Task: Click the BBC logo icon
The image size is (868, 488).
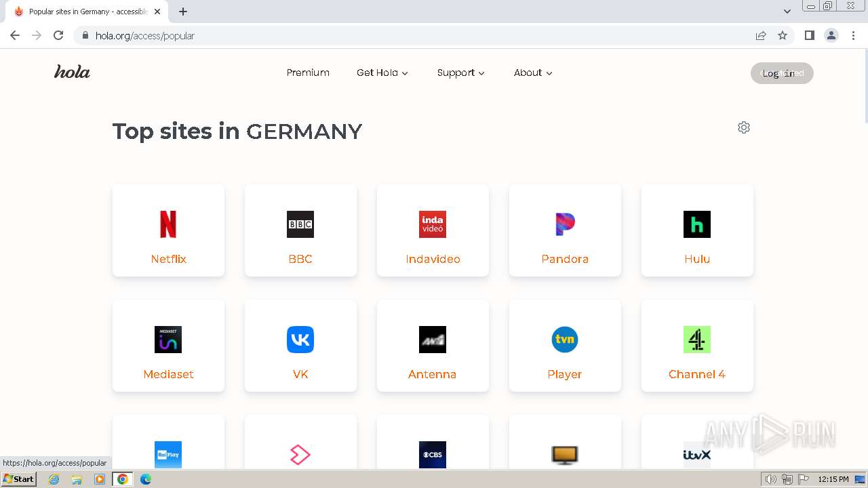Action: (300, 224)
